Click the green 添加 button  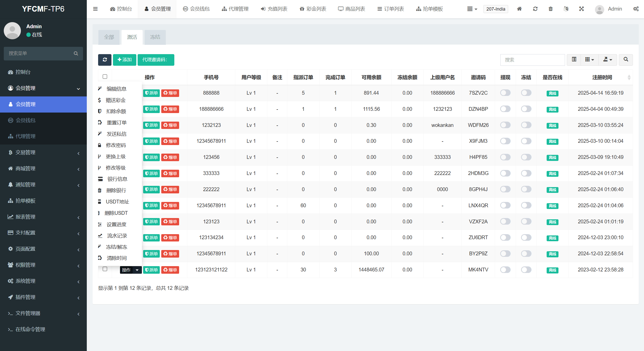tap(125, 60)
